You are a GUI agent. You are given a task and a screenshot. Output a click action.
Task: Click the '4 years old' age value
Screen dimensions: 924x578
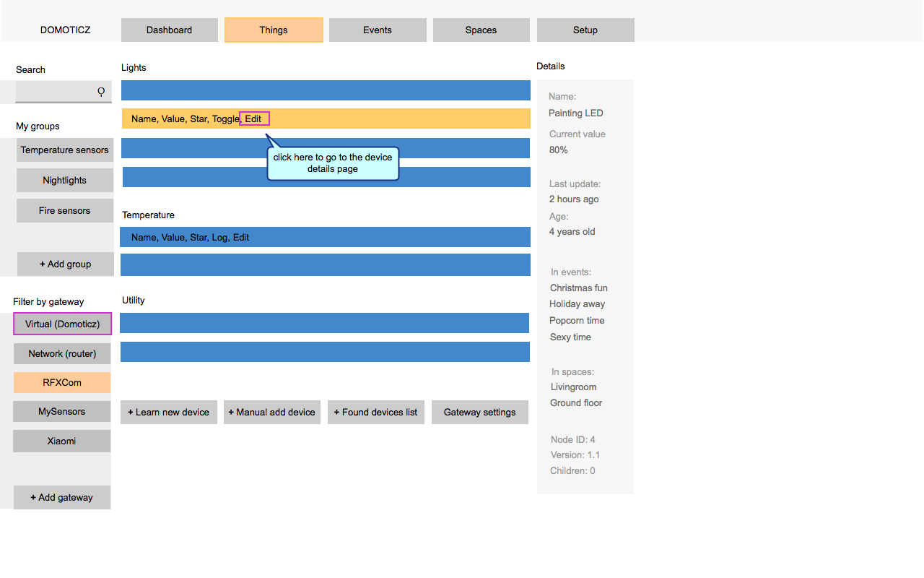pos(572,232)
